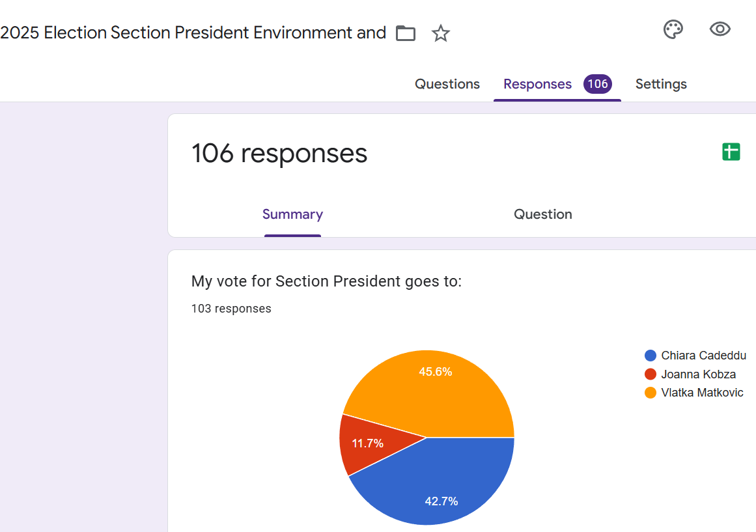Image resolution: width=756 pixels, height=532 pixels.
Task: Select the Question sub-tab
Action: 542,214
